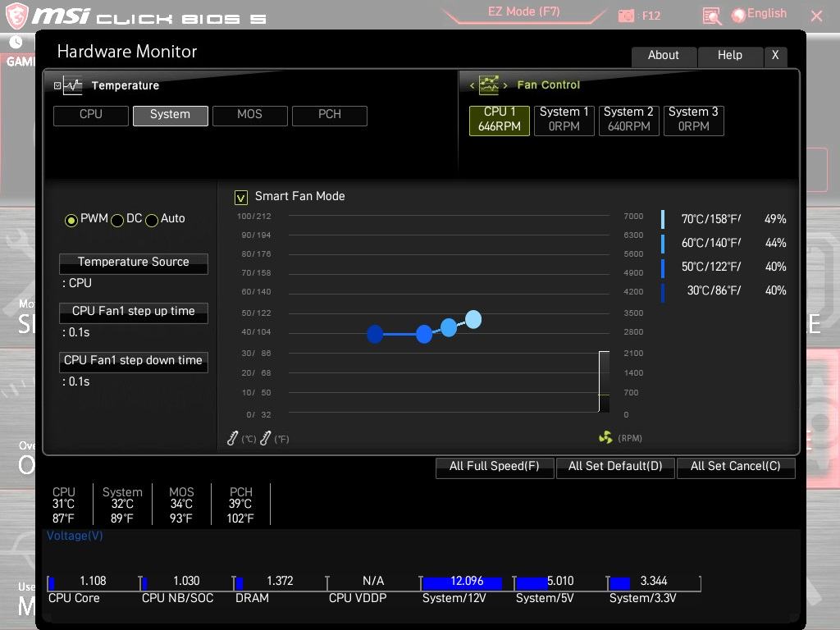Click the System/12V 12.096 voltage bar
The width and height of the screenshot is (840, 630).
[x=466, y=582]
